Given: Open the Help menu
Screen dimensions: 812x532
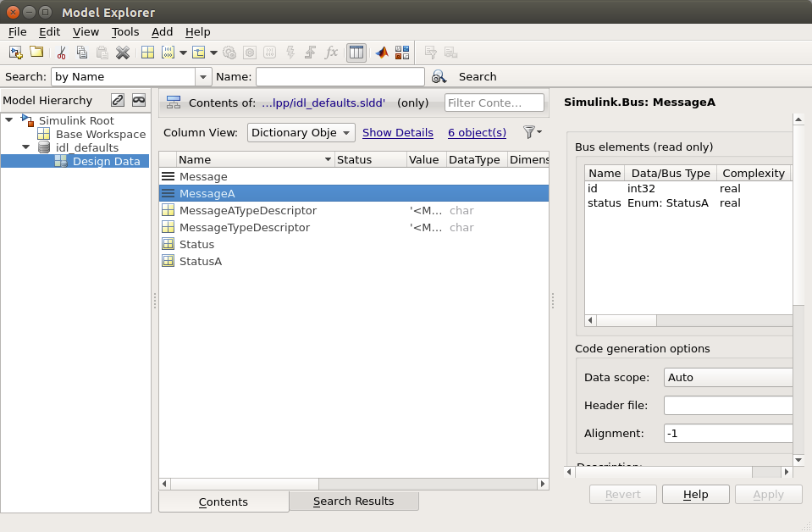Looking at the screenshot, I should pyautogui.click(x=198, y=31).
